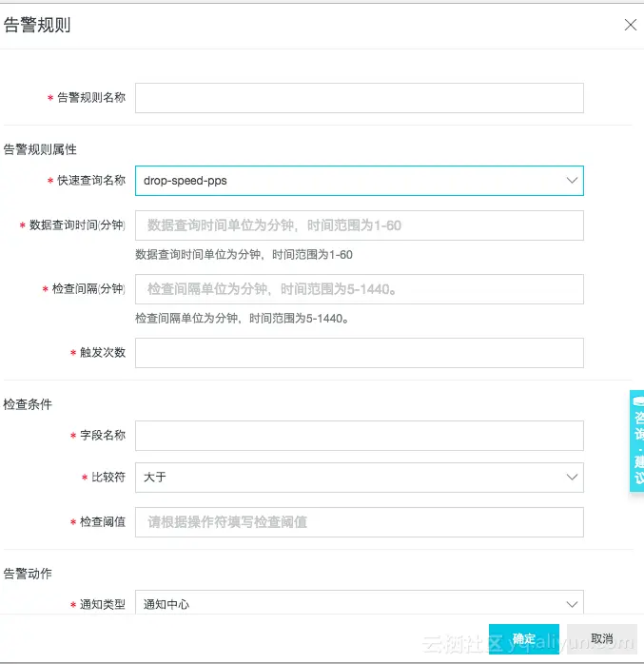Viewport: 644px width, 664px height.
Task: Click the 通知类型 label
Action: point(103,604)
